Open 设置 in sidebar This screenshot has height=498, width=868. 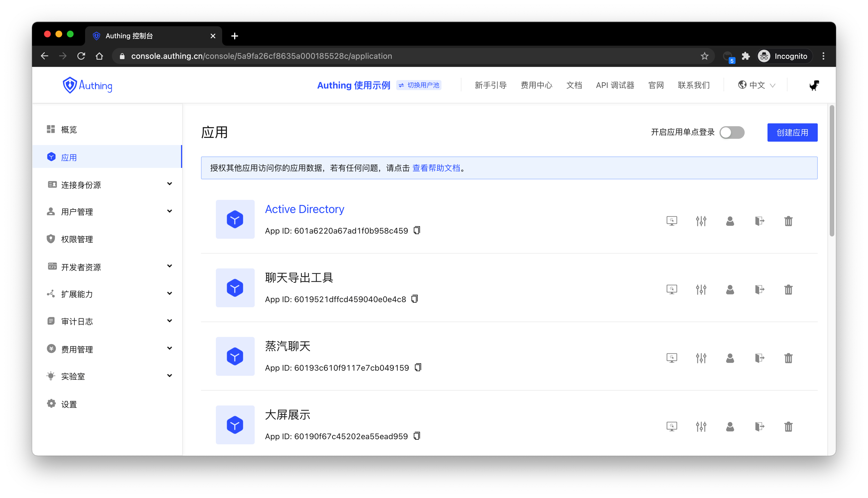point(107,404)
